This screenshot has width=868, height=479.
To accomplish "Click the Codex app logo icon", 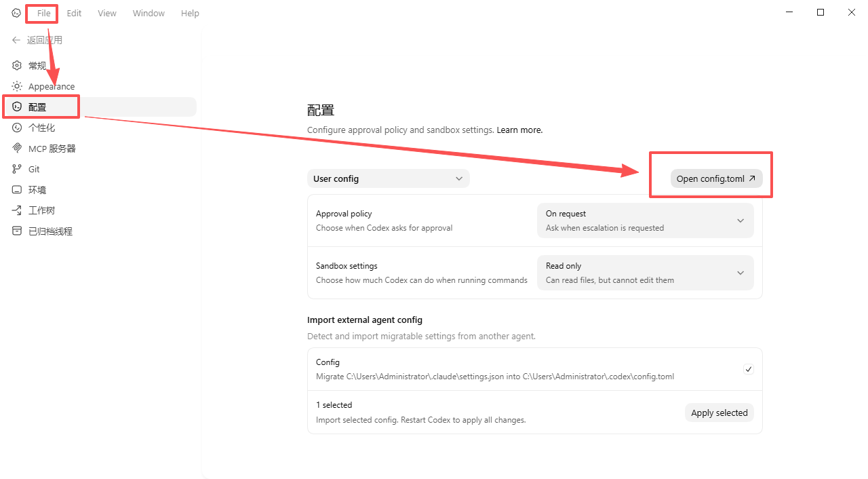I will [x=16, y=13].
